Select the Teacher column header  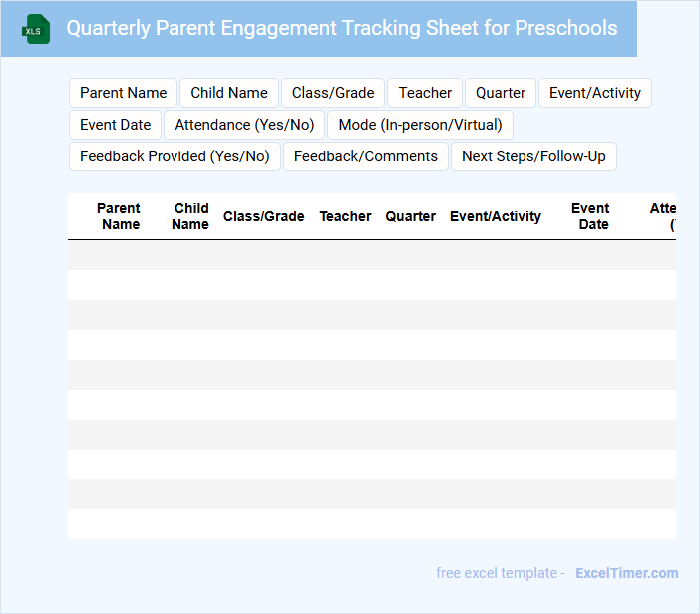[x=345, y=216]
